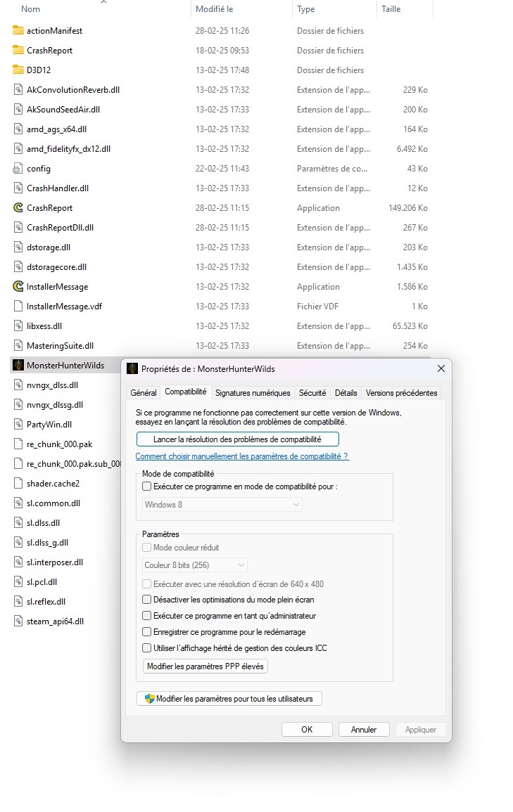Viewport: 513px width, 812px height.
Task: Select the InstallerMessage application icon
Action: (x=18, y=287)
